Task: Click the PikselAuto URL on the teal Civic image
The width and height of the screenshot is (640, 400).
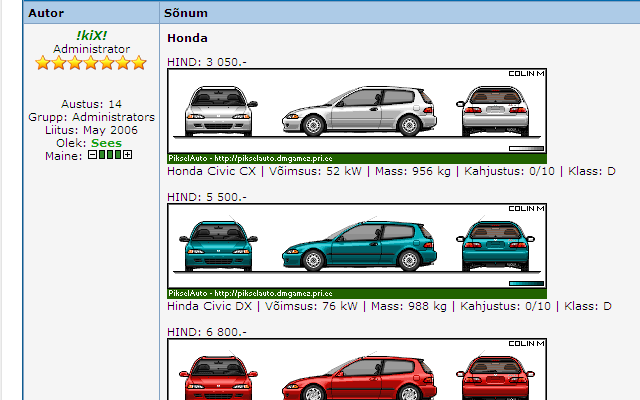Action: (x=273, y=294)
